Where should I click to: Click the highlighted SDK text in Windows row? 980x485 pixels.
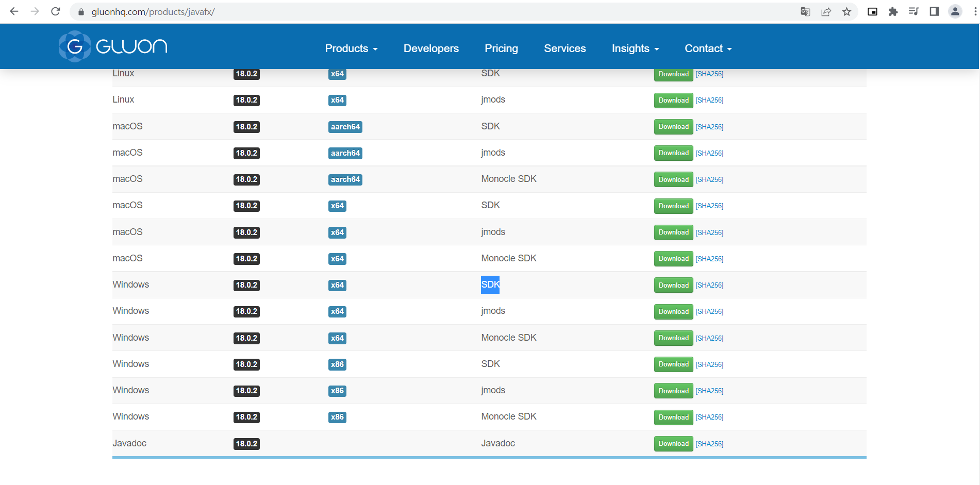point(490,285)
